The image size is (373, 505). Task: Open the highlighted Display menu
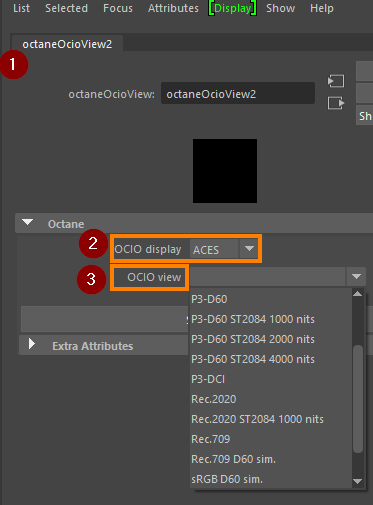point(232,8)
